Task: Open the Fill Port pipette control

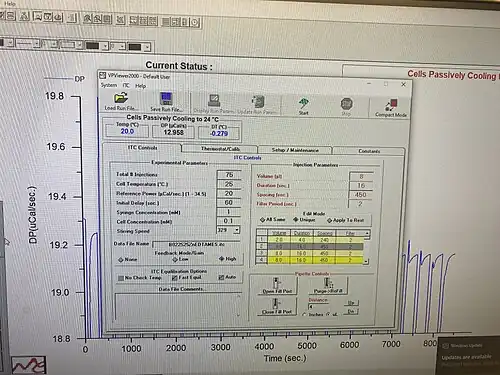Action: click(x=277, y=286)
